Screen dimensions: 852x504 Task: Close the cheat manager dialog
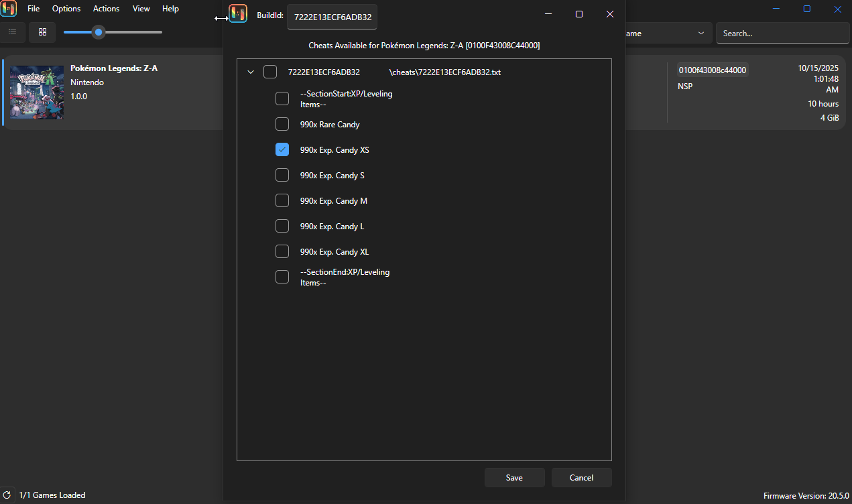point(610,14)
